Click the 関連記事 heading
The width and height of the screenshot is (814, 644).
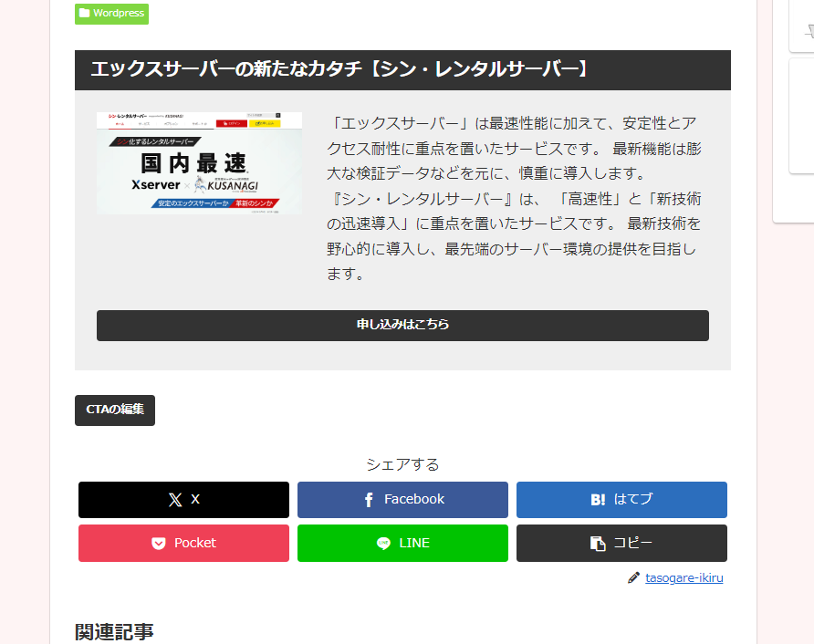point(114,632)
